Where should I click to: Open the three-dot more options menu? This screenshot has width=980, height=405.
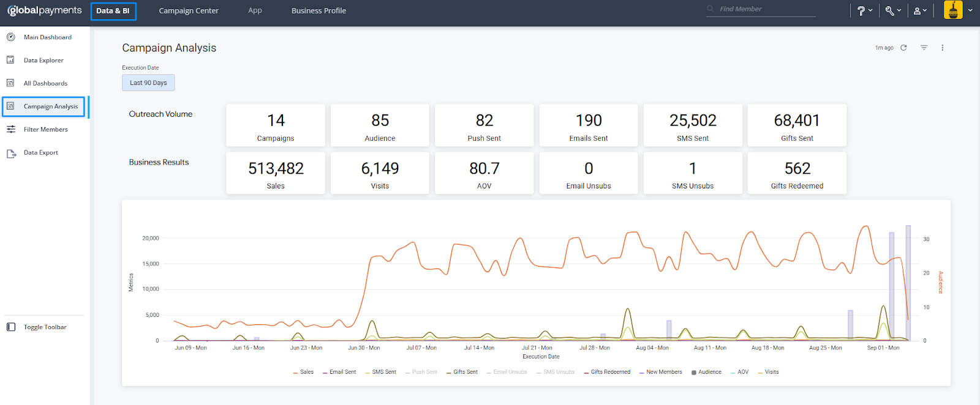pos(942,48)
